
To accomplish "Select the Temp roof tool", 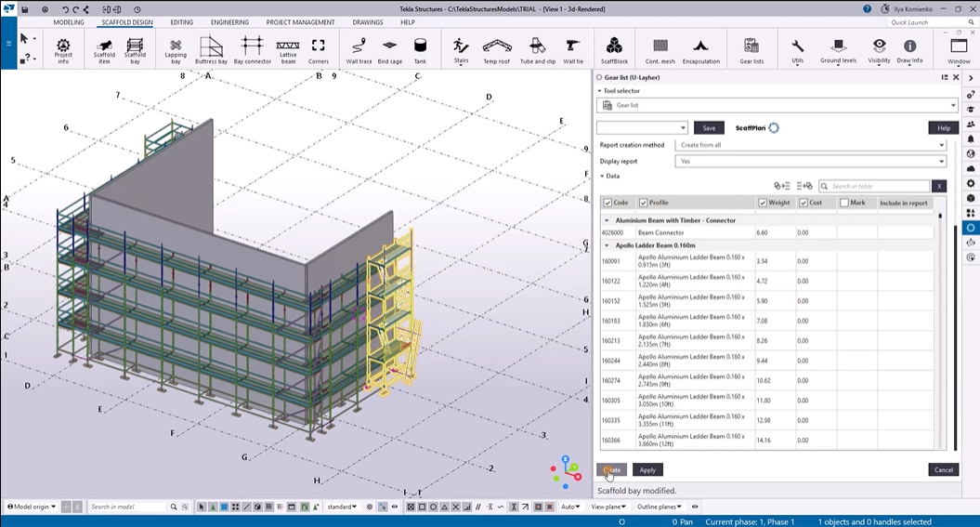I will (496, 51).
